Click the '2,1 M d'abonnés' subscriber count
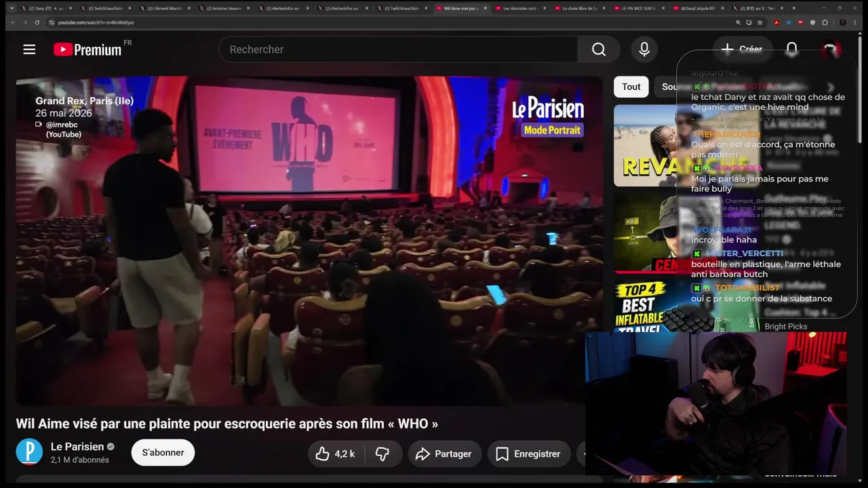Screen dimensions: 868x488 (80, 460)
